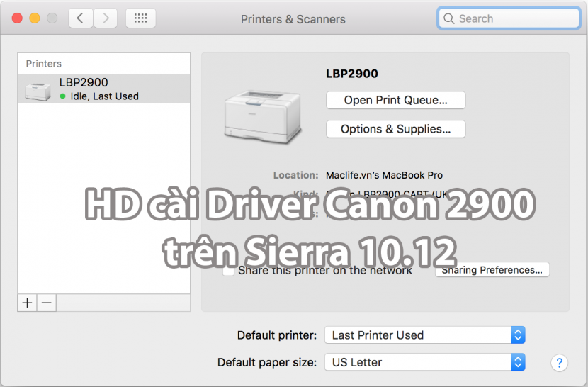Expand the Default printer dropdown
Viewport: 588px width, 387px height.
(518, 335)
